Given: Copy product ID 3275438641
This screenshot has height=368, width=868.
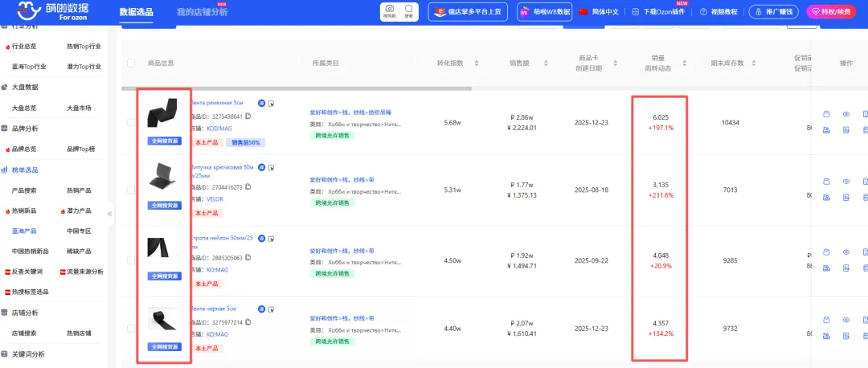Looking at the screenshot, I should (x=248, y=117).
